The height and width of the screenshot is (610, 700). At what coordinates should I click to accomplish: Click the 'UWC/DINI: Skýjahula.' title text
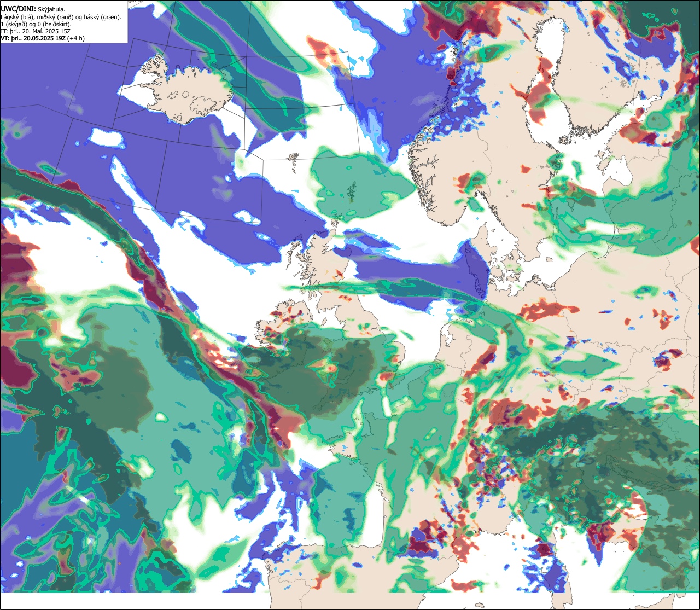[33, 9]
